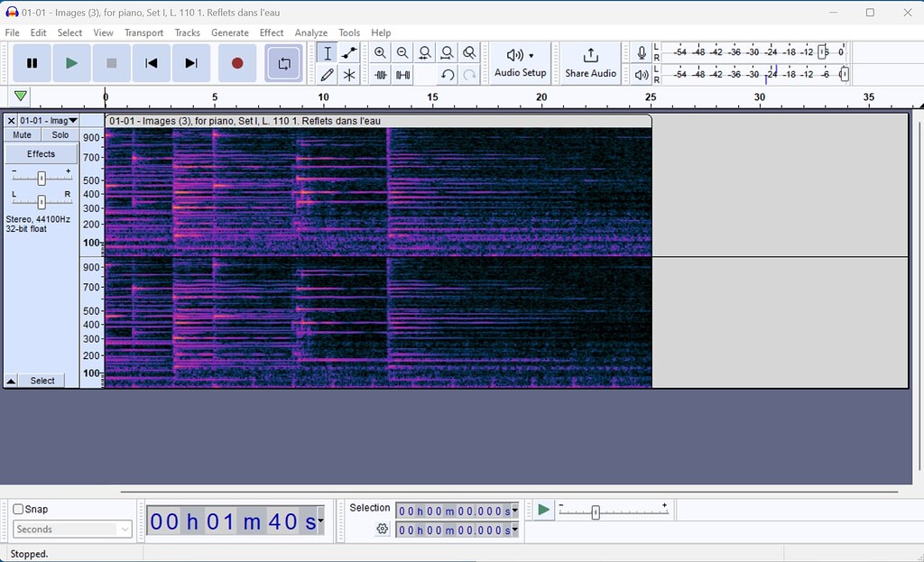Zoom in on the timeline
Viewport: 924px width, 562px height.
pyautogui.click(x=380, y=52)
